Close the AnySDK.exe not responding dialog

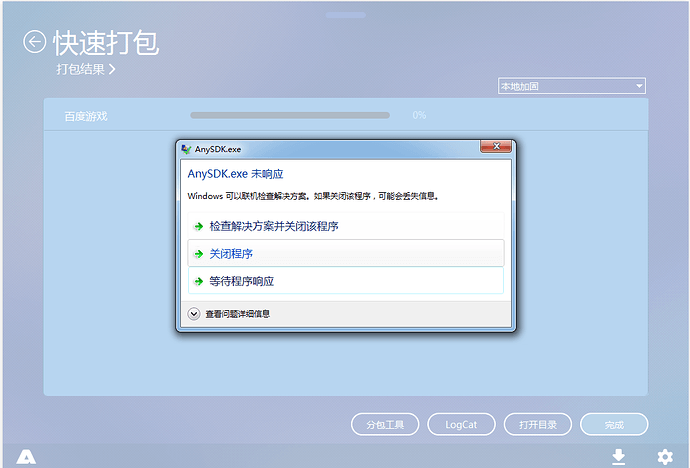pos(496,146)
